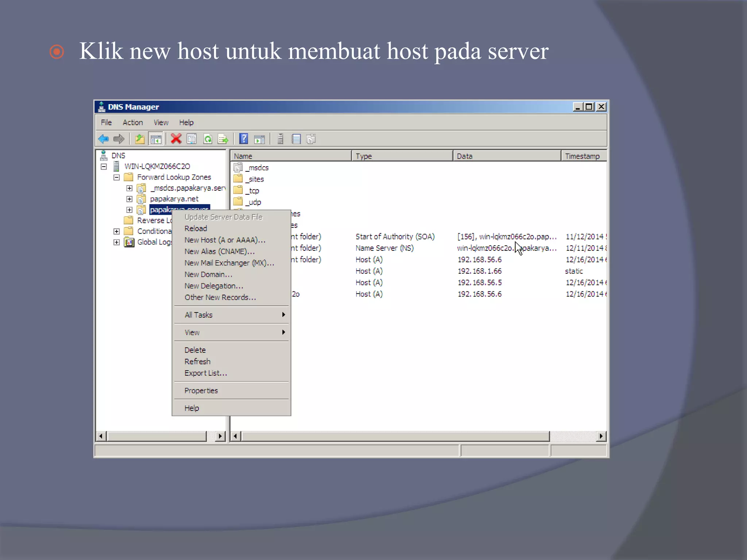This screenshot has height=560, width=747.
Task: Open the Action menu
Action: point(133,122)
